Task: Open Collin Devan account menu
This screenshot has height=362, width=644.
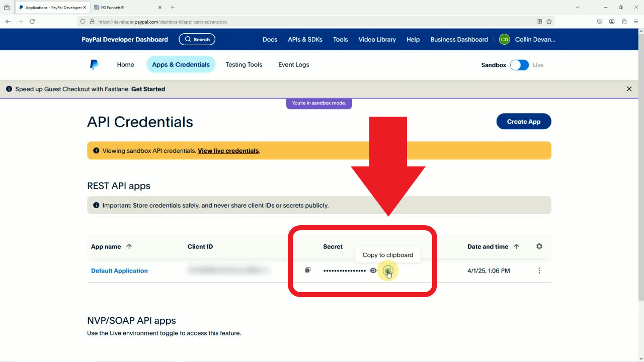Action: click(x=535, y=39)
